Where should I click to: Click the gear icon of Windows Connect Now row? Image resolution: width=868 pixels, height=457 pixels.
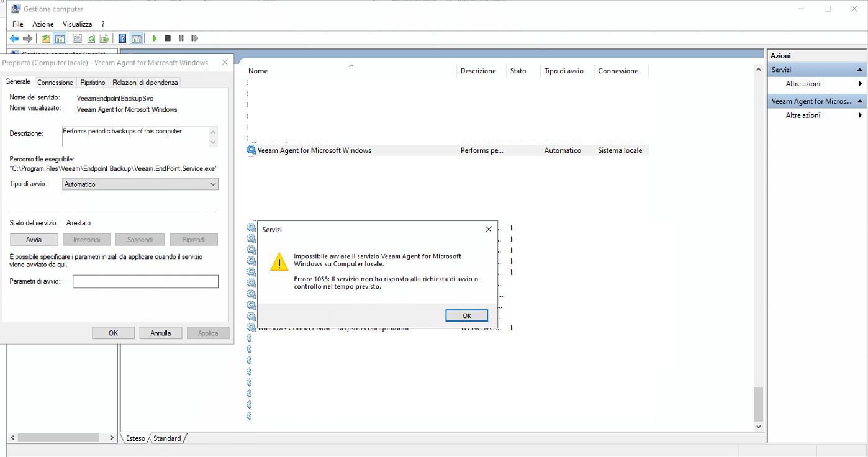pos(251,327)
